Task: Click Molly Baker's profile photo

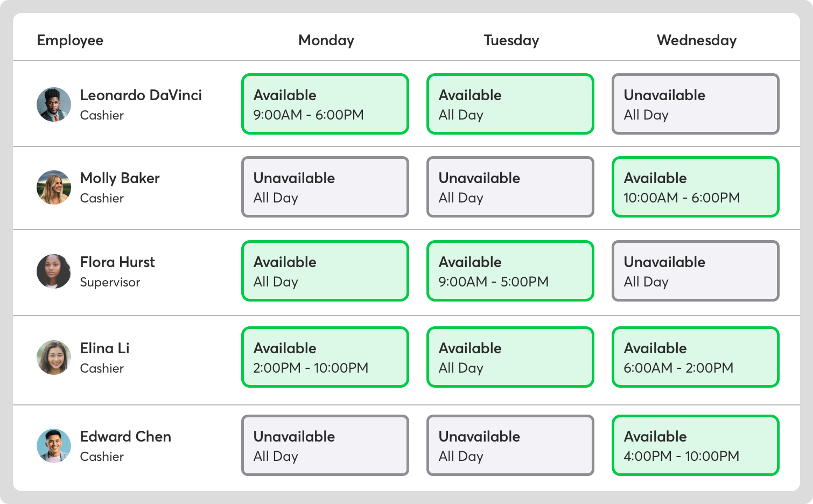Action: coord(54,187)
